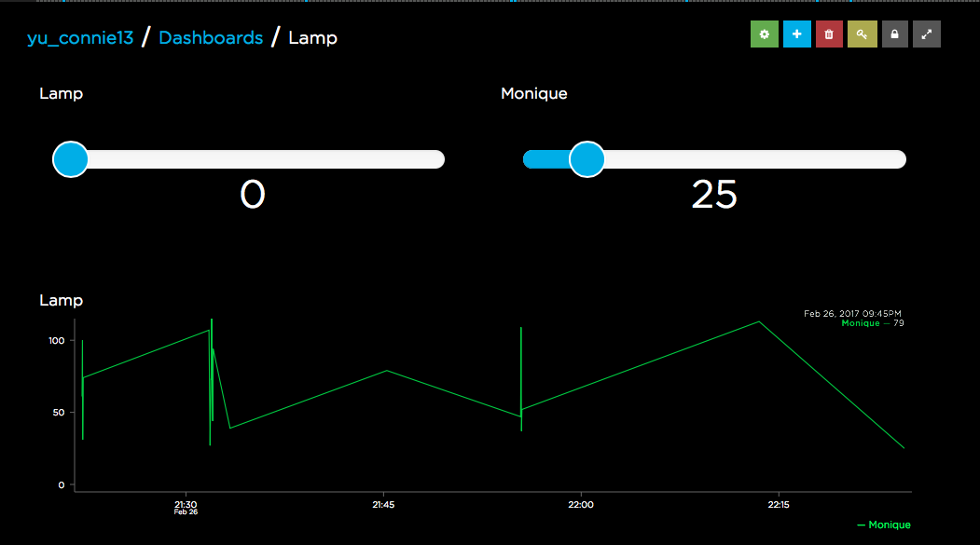Click the Lamp breadcrumb title

click(312, 38)
